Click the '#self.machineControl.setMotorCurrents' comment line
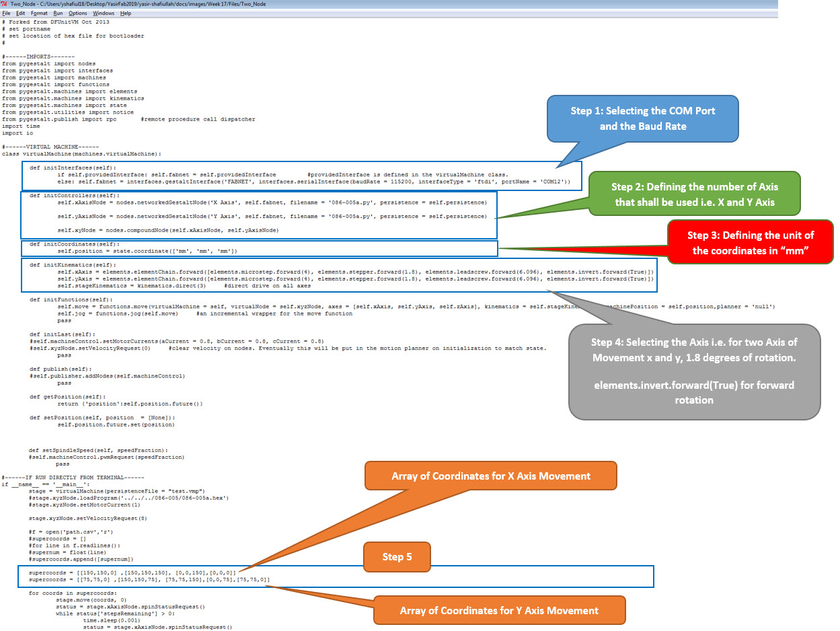The height and width of the screenshot is (631, 840). click(x=176, y=341)
